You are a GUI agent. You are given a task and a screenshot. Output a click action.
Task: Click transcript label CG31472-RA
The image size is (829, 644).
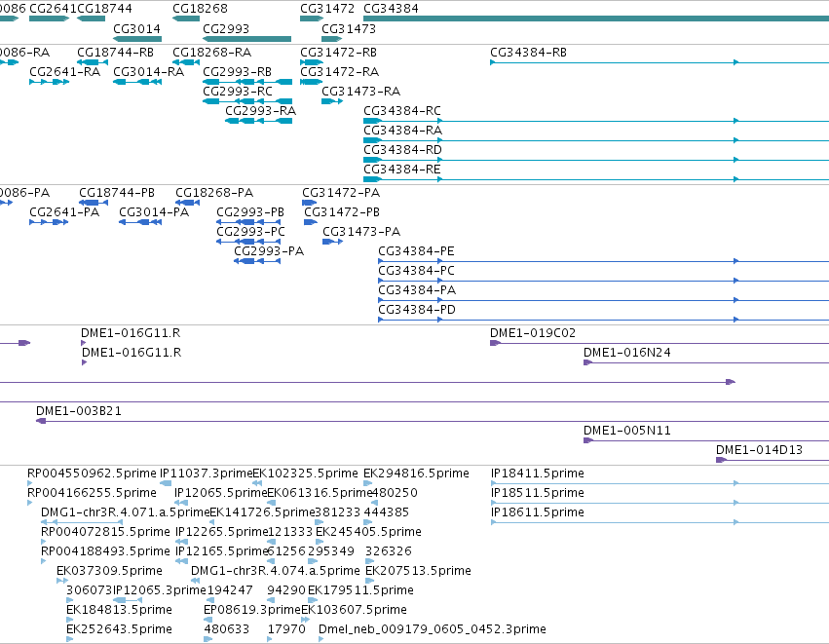340,71
